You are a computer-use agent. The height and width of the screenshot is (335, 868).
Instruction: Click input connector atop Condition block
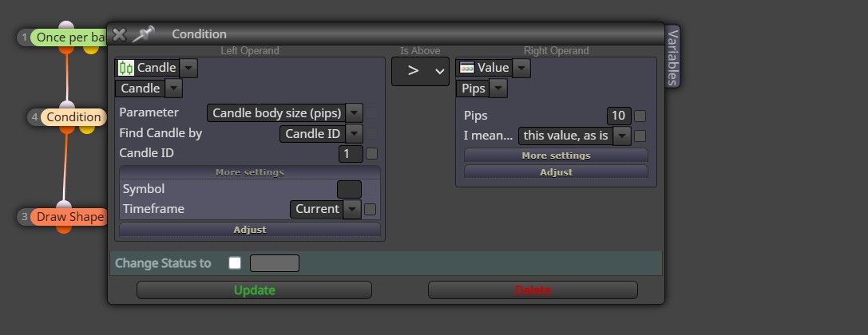point(67,105)
